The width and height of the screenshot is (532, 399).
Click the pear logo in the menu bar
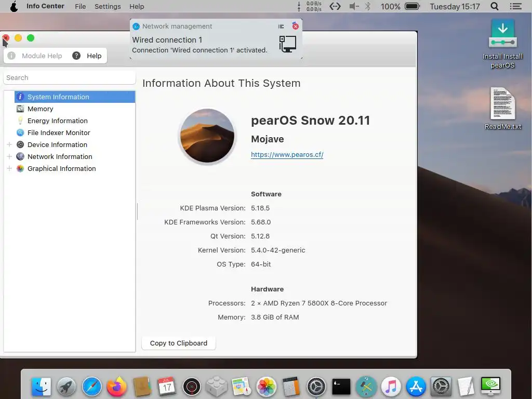tap(14, 6)
